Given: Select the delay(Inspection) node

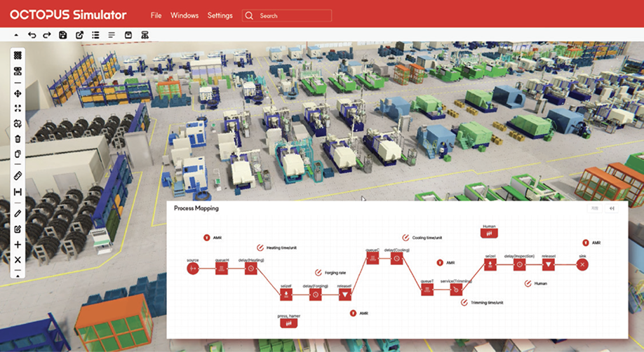Looking at the screenshot, I should [x=520, y=264].
